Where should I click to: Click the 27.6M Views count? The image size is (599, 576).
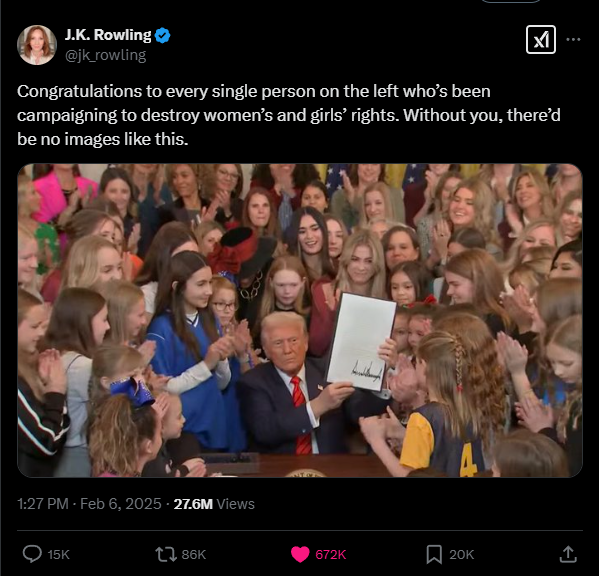214,504
